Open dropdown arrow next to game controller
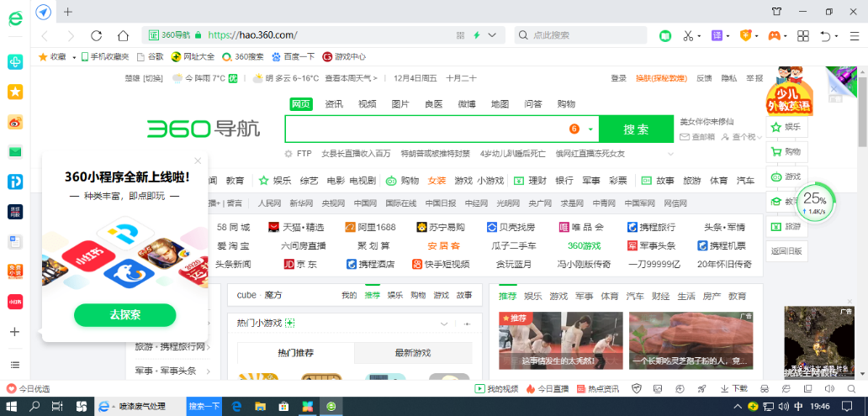 point(786,36)
